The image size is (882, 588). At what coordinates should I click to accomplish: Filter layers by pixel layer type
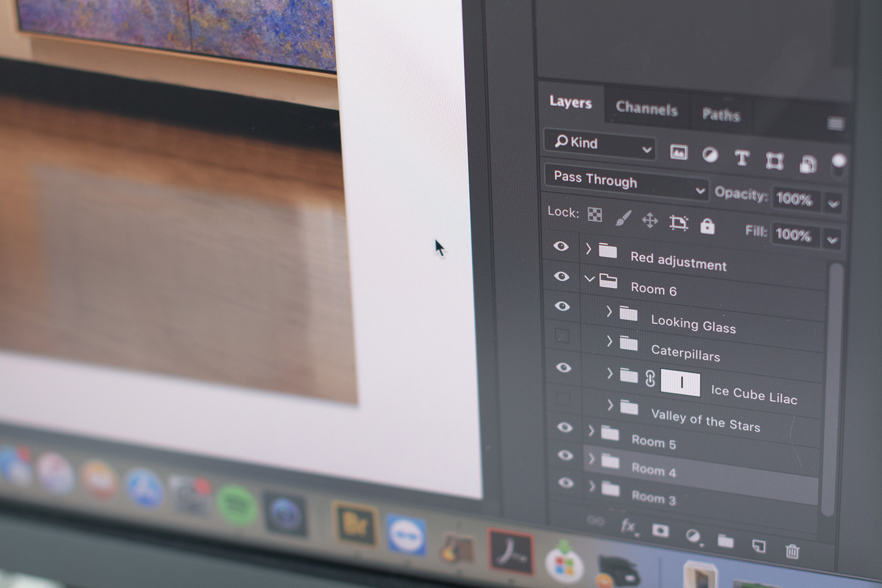pos(679,152)
